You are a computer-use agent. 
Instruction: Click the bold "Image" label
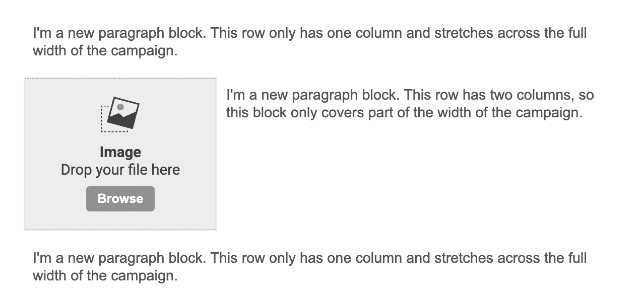click(120, 152)
